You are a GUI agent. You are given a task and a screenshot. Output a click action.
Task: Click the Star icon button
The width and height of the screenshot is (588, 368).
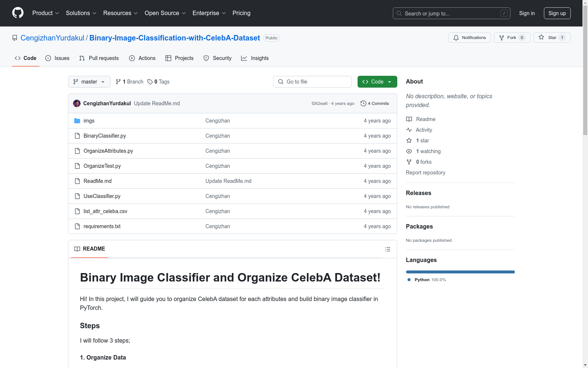coord(541,38)
